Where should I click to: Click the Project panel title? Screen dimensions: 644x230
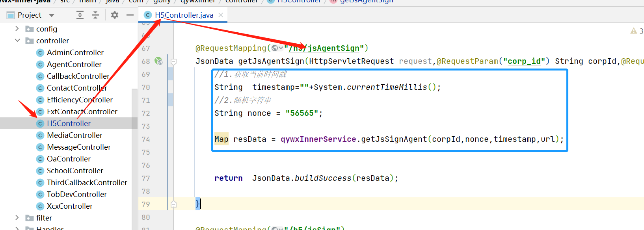30,15
